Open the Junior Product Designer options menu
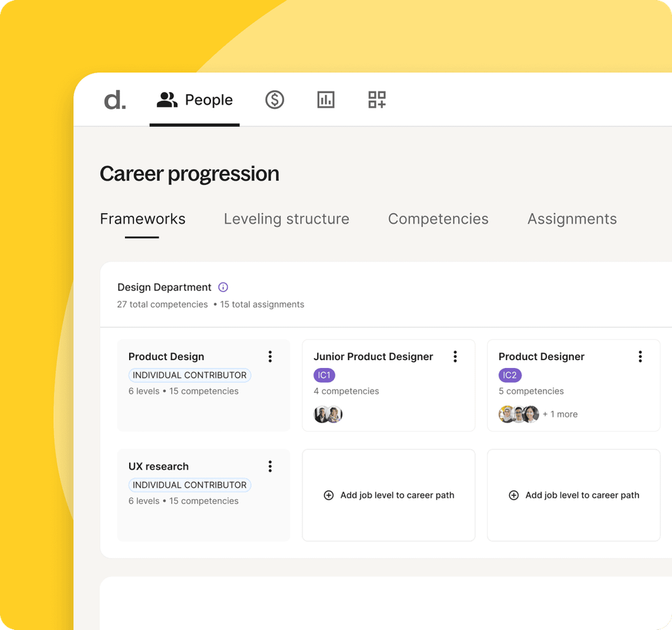Image resolution: width=672 pixels, height=630 pixels. pyautogui.click(x=455, y=357)
